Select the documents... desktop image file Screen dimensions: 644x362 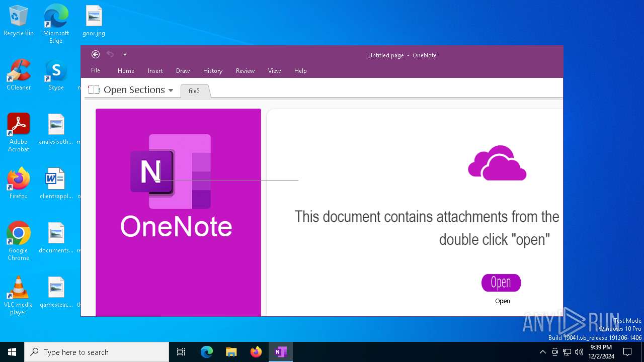tap(56, 238)
